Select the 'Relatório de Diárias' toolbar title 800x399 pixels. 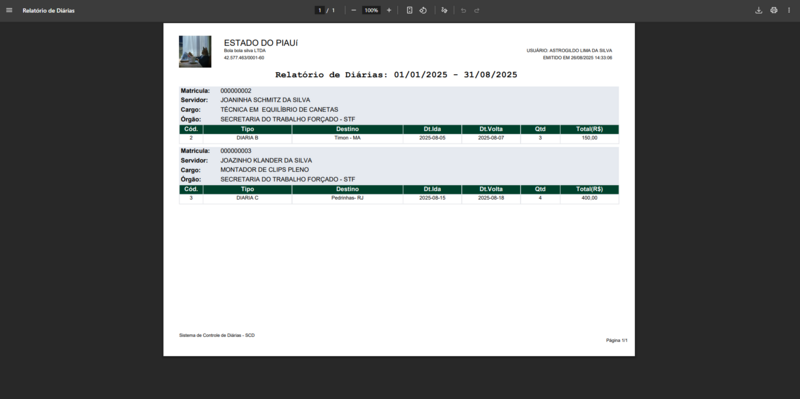pos(48,10)
